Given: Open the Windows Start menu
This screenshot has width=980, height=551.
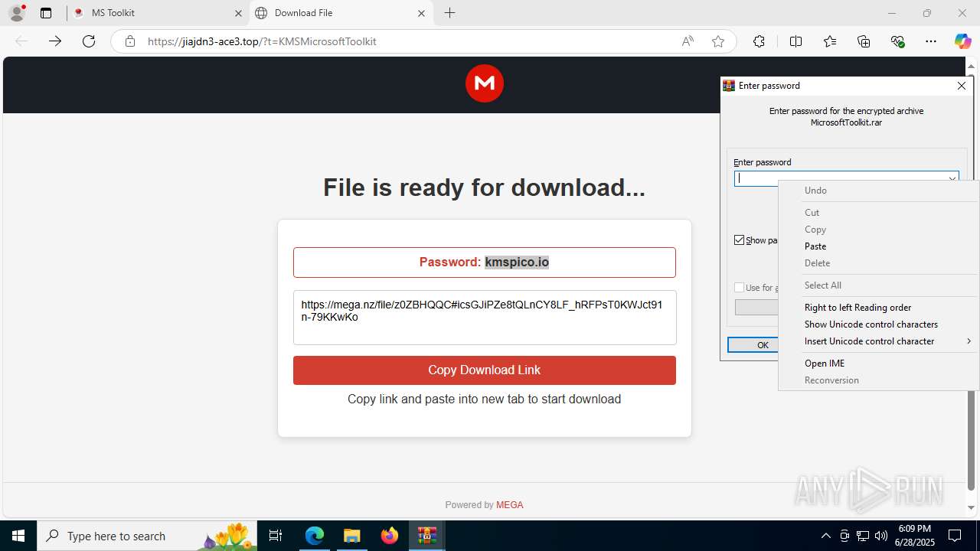Looking at the screenshot, I should [x=18, y=536].
